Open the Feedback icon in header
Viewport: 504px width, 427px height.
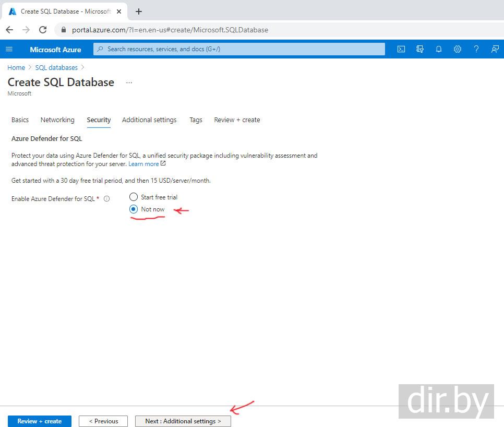(x=495, y=49)
